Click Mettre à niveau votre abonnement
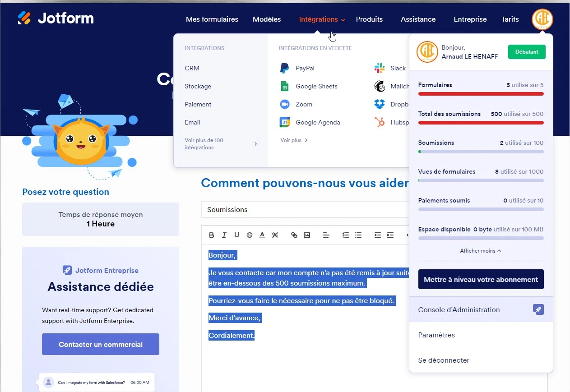This screenshot has height=392, width=570. coord(480,279)
